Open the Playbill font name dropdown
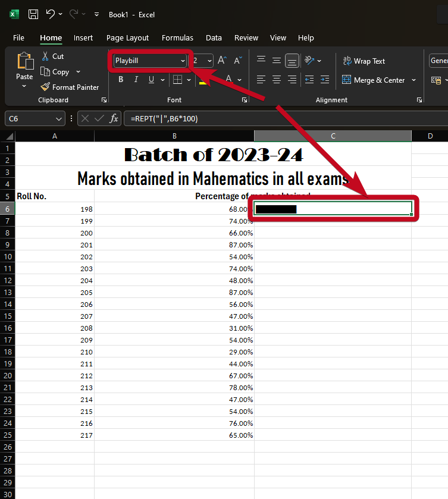The height and width of the screenshot is (499, 448). [183, 61]
